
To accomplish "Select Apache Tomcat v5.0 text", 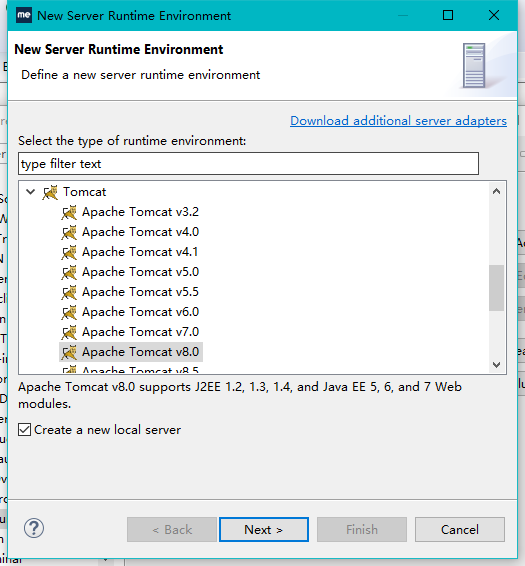I will coord(140,272).
